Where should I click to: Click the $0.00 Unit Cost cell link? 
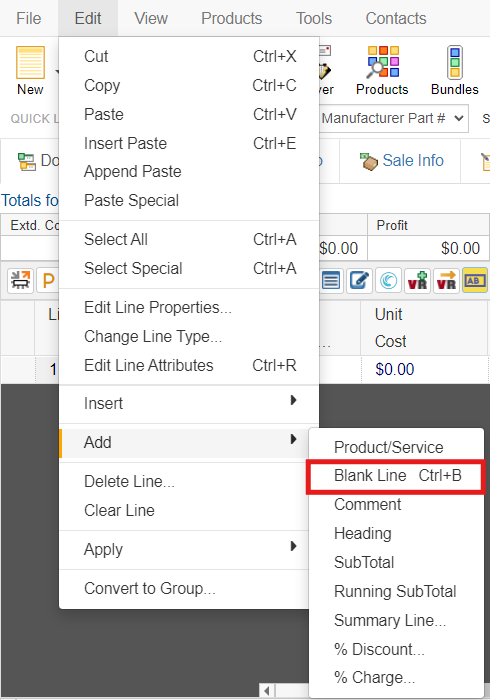coord(394,369)
